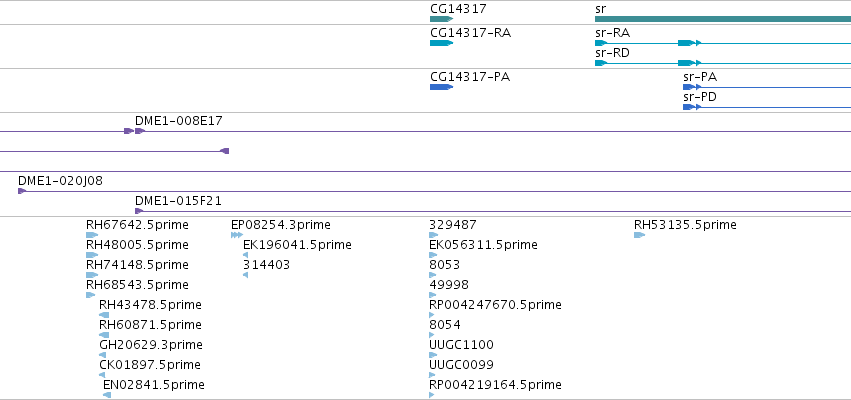Open the UUGC1100 feature label

(x=461, y=345)
